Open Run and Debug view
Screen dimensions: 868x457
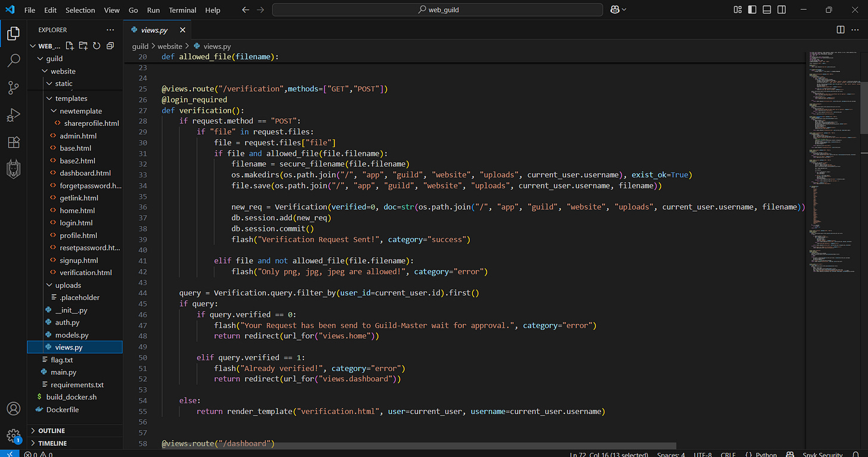13,115
